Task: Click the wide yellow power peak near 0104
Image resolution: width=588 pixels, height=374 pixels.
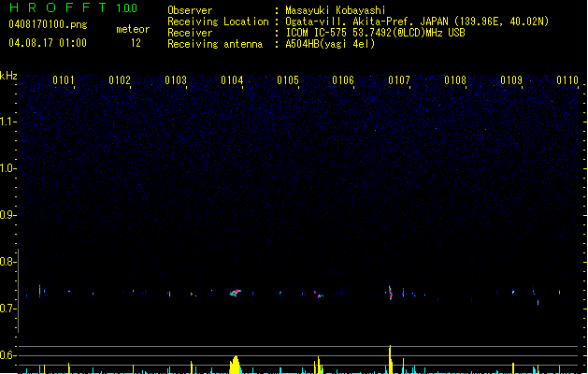Action: (235, 365)
